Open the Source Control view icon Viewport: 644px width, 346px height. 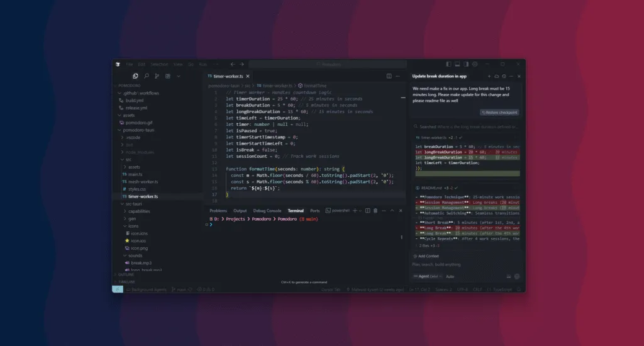[x=157, y=76]
